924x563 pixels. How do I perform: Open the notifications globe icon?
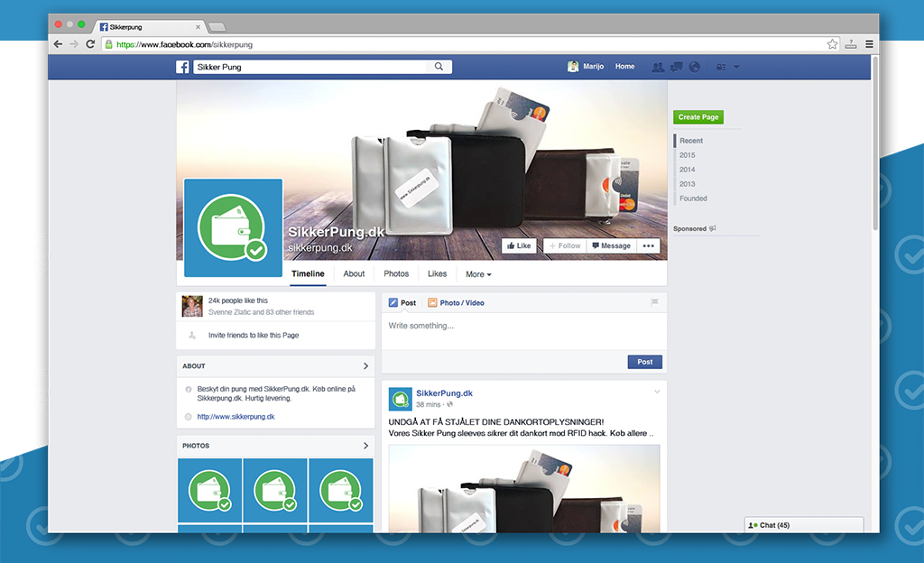695,67
